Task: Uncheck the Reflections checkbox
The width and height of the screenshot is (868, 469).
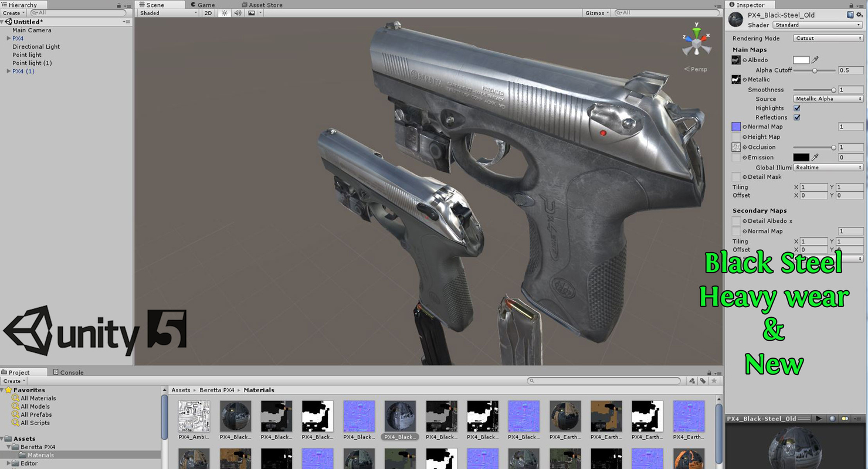Action: click(x=796, y=117)
